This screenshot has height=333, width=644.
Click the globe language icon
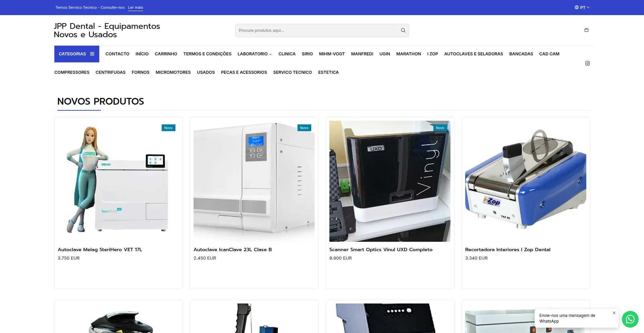[577, 7]
